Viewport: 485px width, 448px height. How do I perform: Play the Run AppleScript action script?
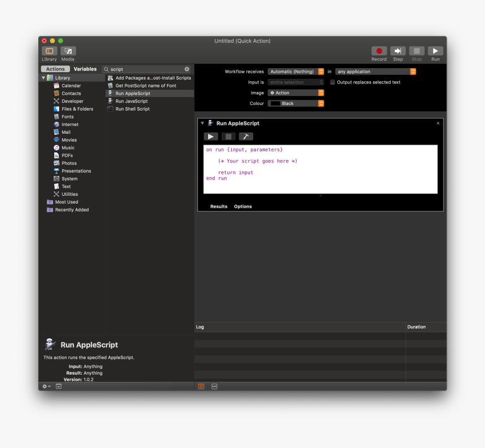pos(211,137)
